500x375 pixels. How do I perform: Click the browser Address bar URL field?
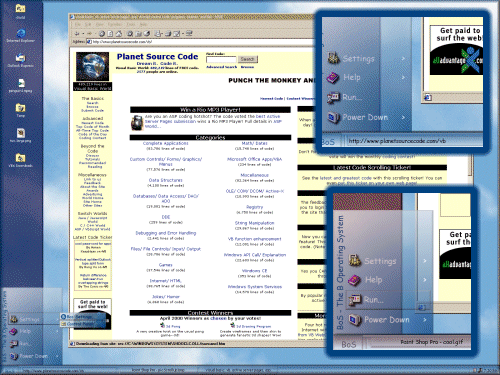200,42
